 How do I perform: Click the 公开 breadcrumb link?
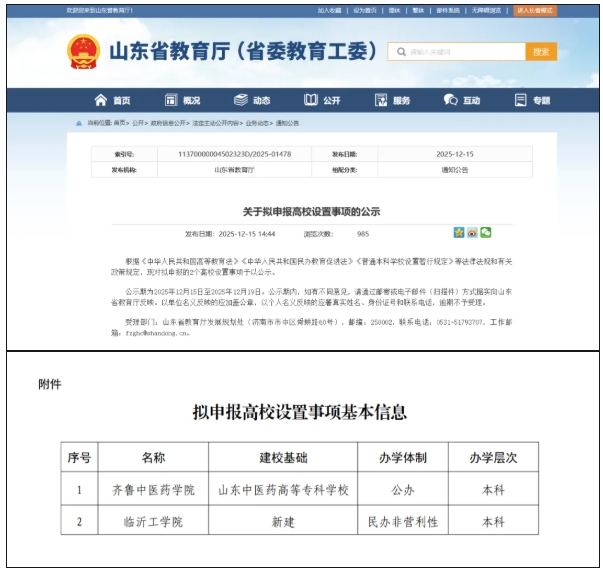[138, 123]
